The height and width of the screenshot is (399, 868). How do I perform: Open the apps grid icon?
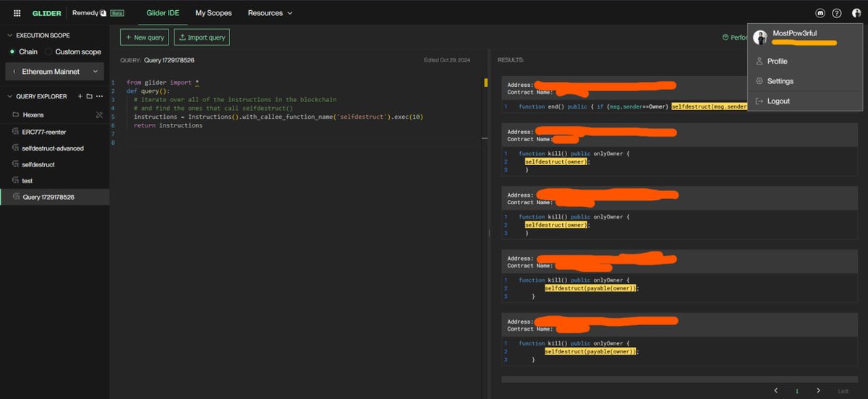click(17, 13)
